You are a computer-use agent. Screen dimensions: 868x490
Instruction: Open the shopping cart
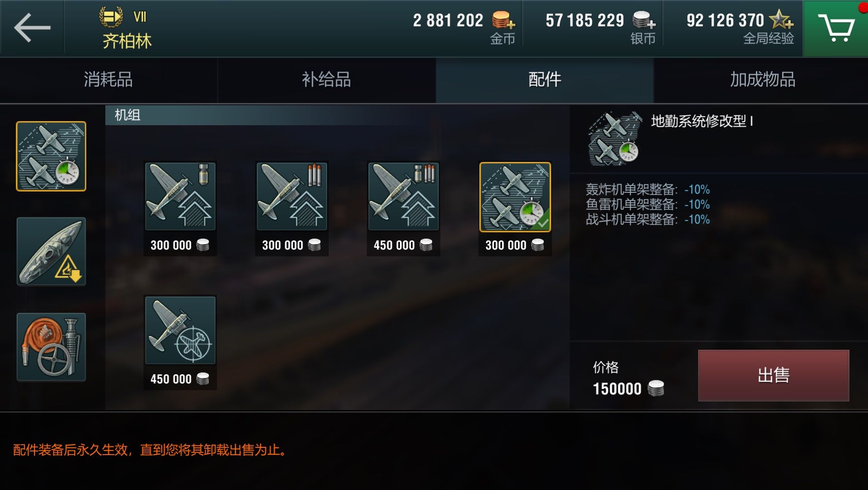[x=835, y=28]
